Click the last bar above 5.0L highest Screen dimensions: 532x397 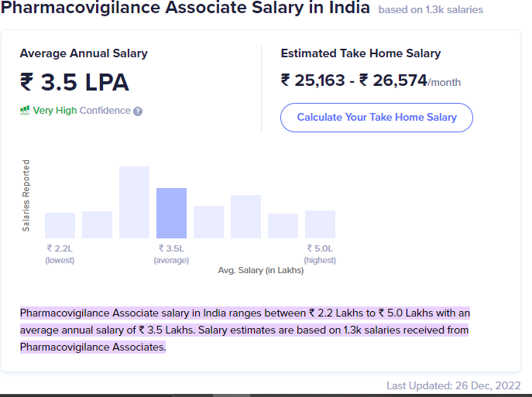tap(321, 224)
